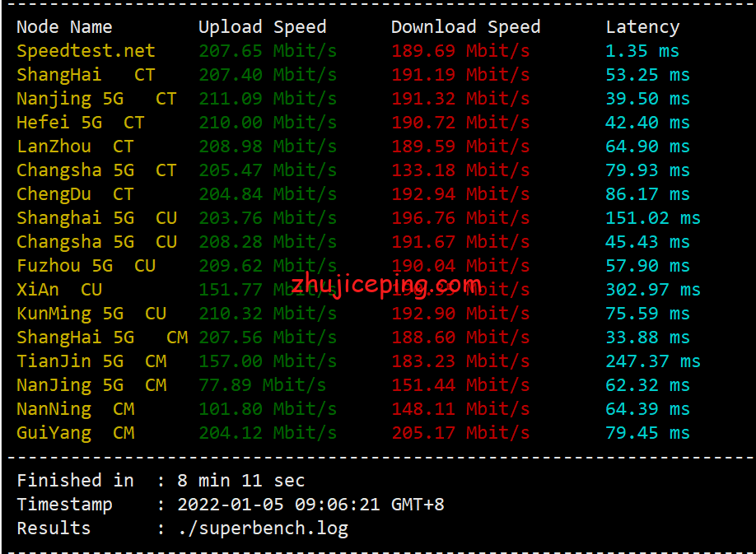The width and height of the screenshot is (756, 554).
Task: Select the KunMing 5G CU node name
Action: point(91,314)
